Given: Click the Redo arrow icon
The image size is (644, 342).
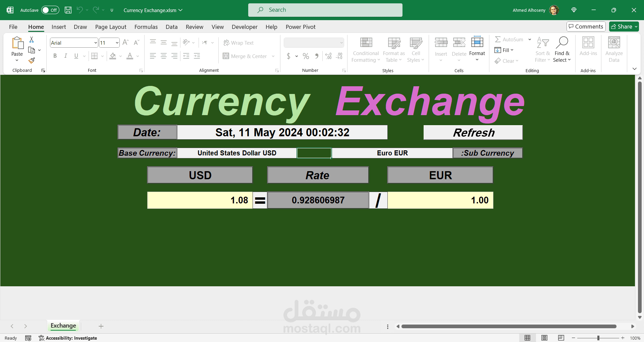Looking at the screenshot, I should point(96,10).
